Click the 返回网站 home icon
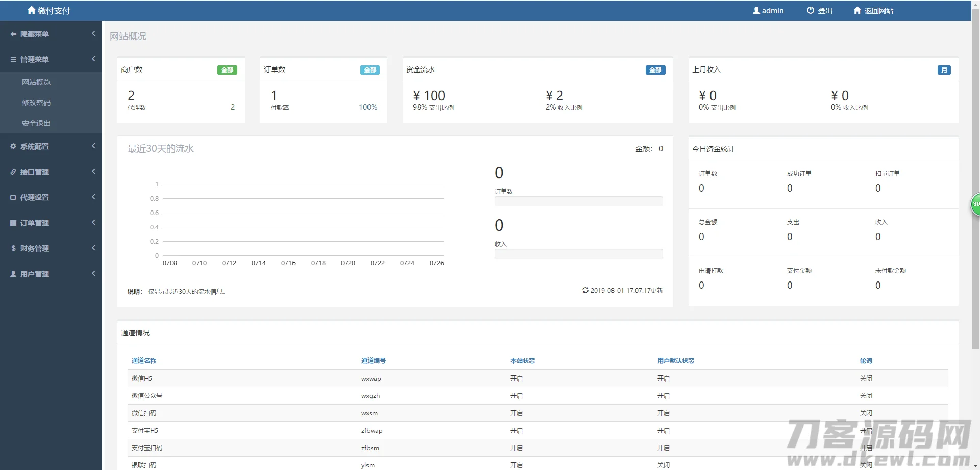 click(x=857, y=10)
